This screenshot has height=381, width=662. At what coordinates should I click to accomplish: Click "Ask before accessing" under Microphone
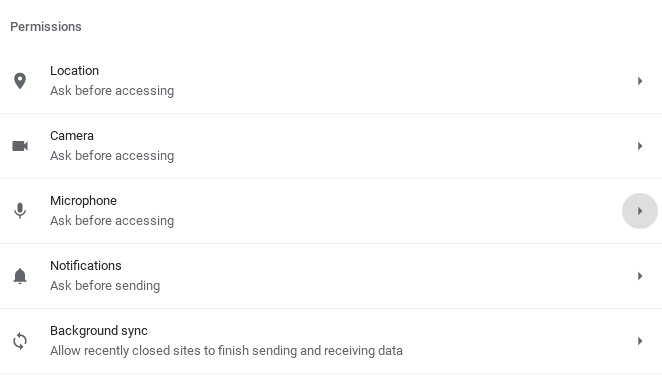click(x=112, y=221)
